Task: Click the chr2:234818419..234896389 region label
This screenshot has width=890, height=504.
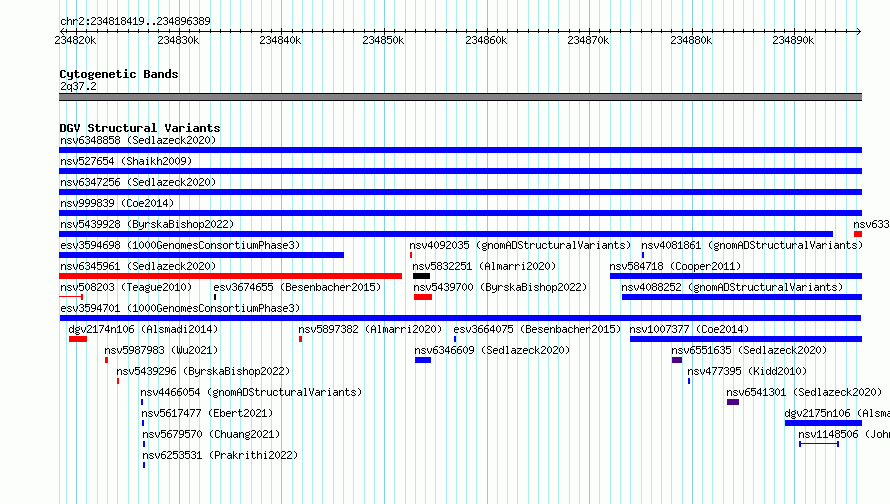Action: [135, 21]
